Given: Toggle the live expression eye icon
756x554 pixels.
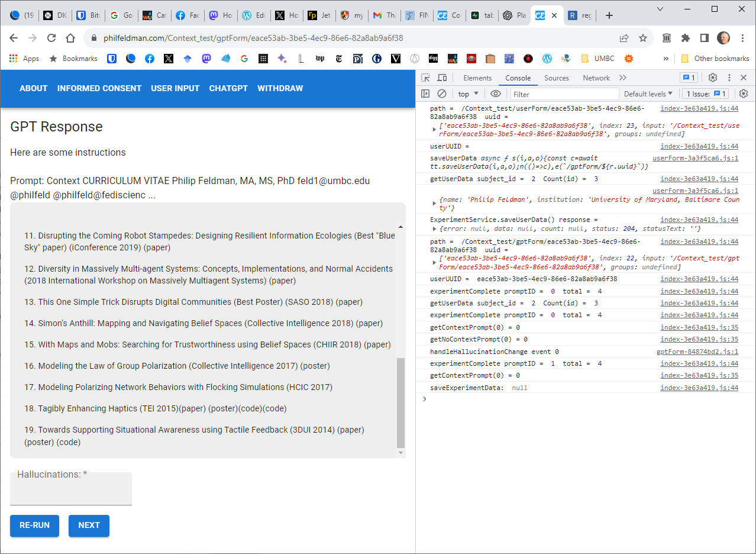Looking at the screenshot, I should (x=496, y=94).
